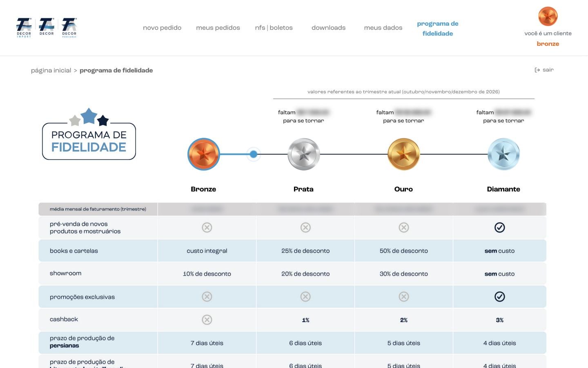The height and width of the screenshot is (368, 588).
Task: Click the Programa de Fidelidade badge
Action: (x=89, y=134)
